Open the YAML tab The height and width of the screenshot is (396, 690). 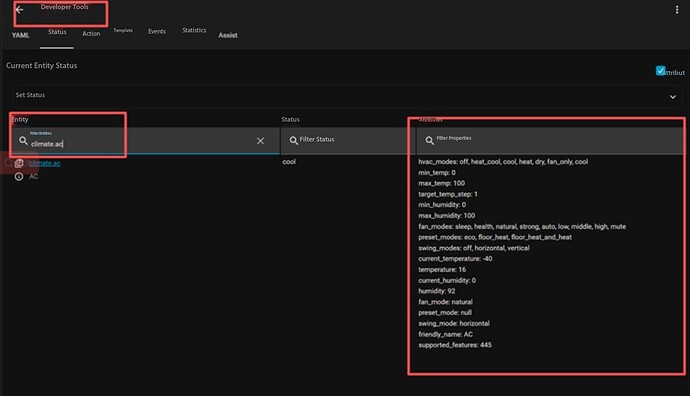click(20, 35)
